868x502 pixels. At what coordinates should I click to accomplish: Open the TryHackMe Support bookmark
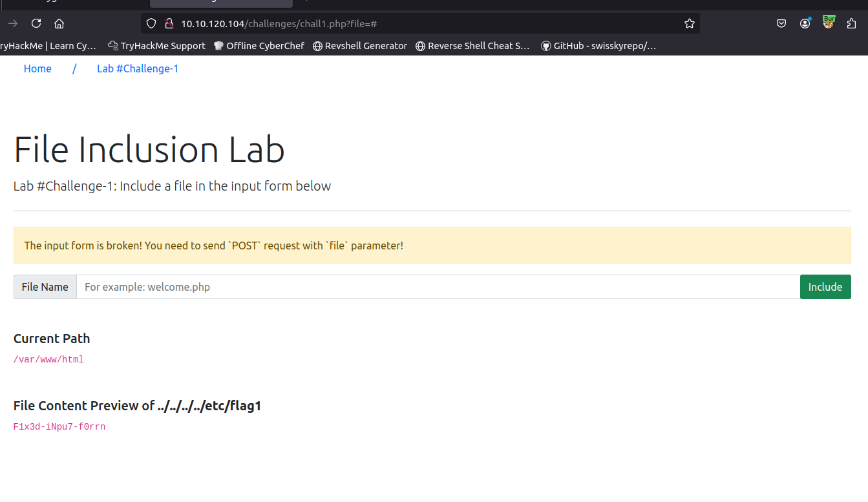[x=156, y=46]
